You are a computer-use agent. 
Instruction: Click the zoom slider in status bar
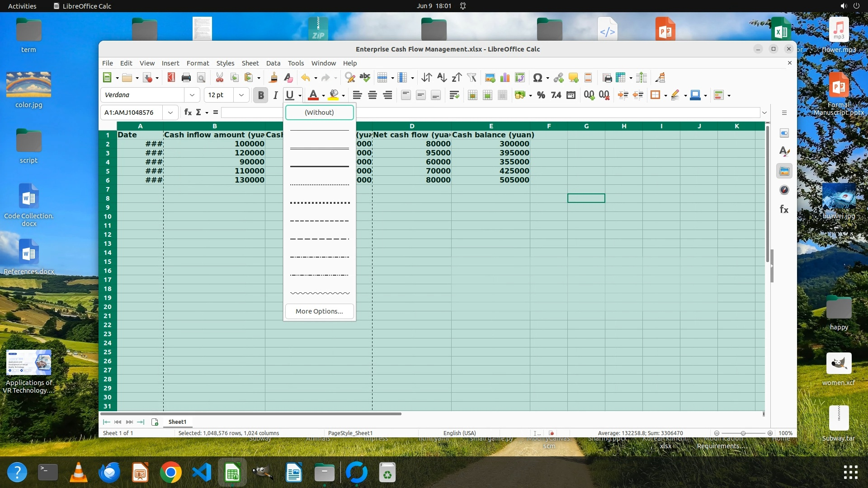pyautogui.click(x=743, y=433)
